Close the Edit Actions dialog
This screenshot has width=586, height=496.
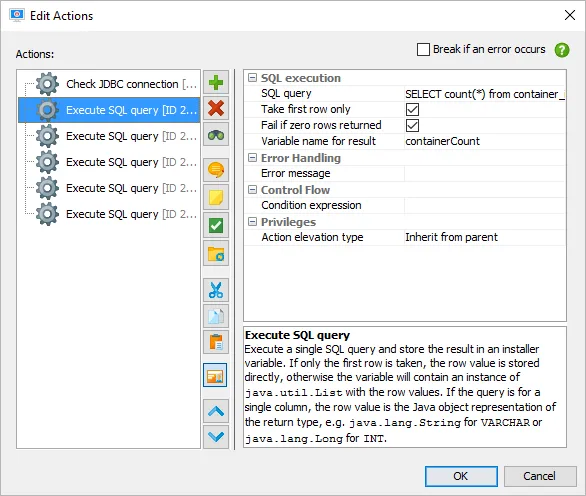(x=570, y=15)
